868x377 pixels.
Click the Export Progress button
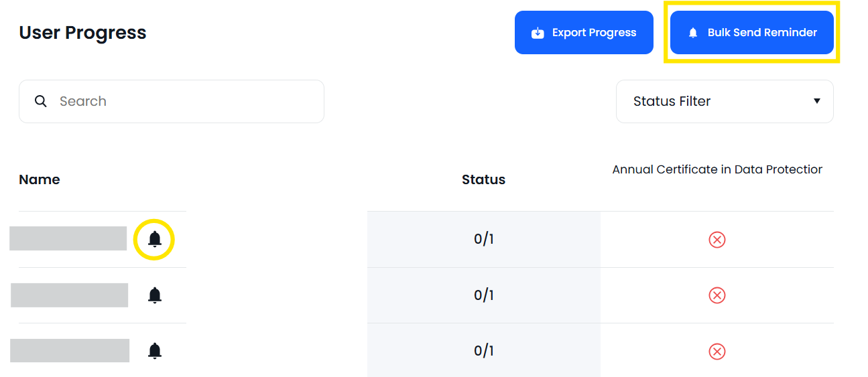[x=584, y=32]
